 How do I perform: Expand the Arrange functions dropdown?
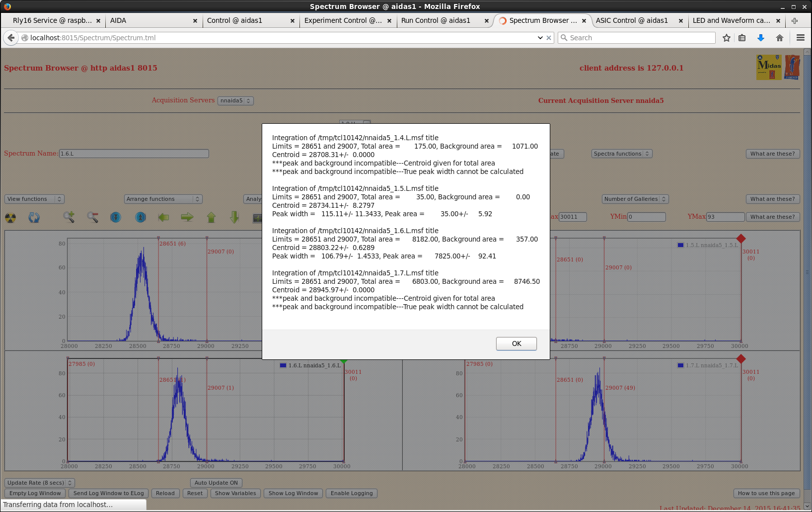point(163,199)
